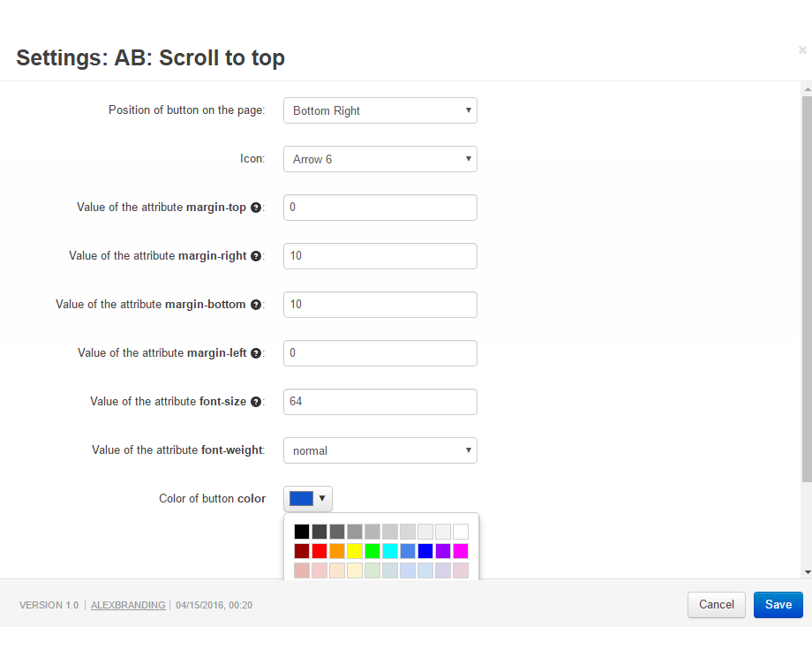
Task: Open the font-weight dropdown
Action: point(380,450)
